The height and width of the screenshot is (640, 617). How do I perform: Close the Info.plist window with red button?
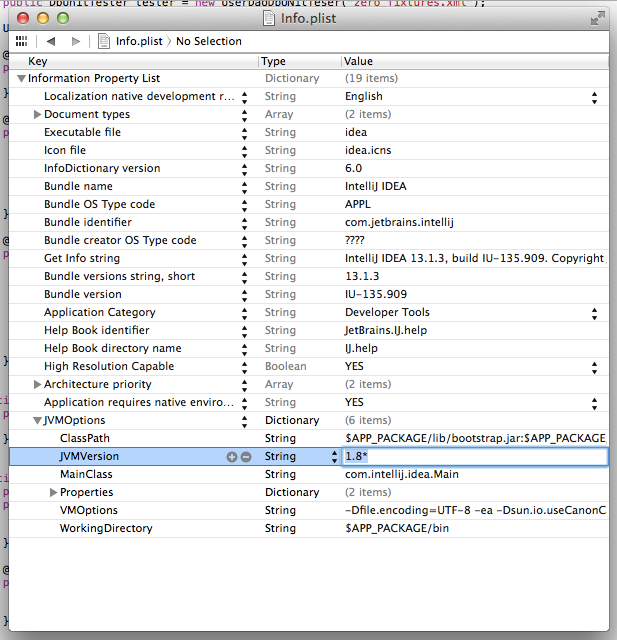(23, 18)
